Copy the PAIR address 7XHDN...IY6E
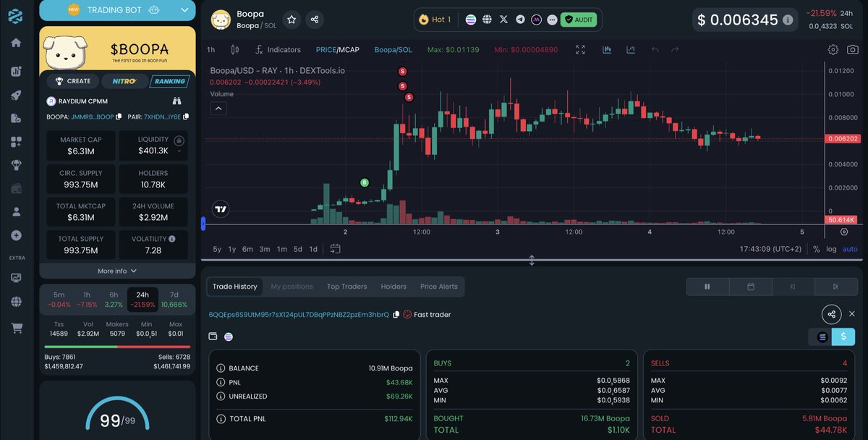 coord(186,117)
